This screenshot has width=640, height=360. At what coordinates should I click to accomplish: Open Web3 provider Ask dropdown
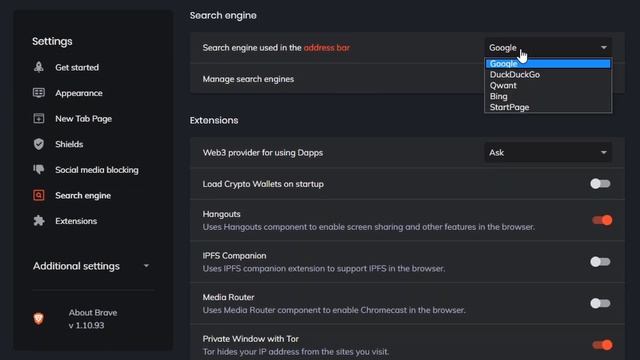[548, 153]
